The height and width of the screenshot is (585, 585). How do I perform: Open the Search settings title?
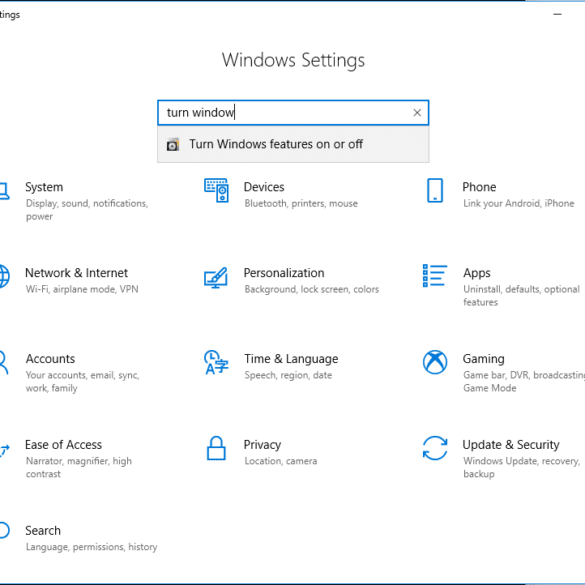(x=43, y=530)
